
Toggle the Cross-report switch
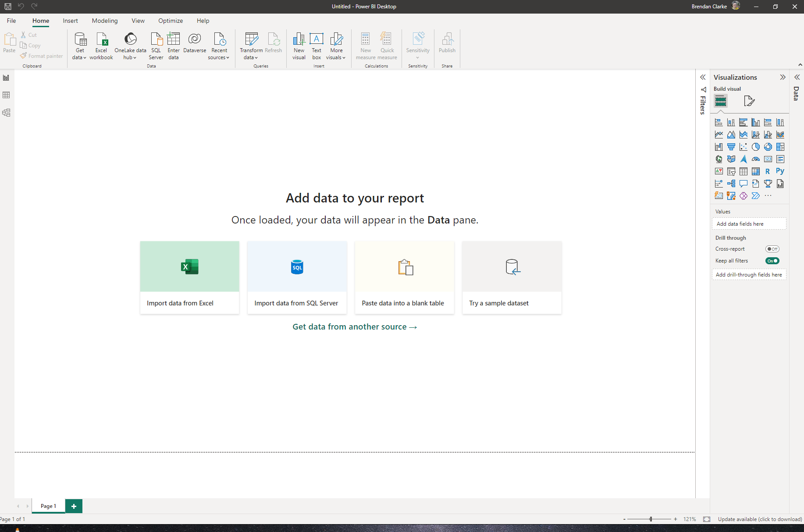point(772,249)
